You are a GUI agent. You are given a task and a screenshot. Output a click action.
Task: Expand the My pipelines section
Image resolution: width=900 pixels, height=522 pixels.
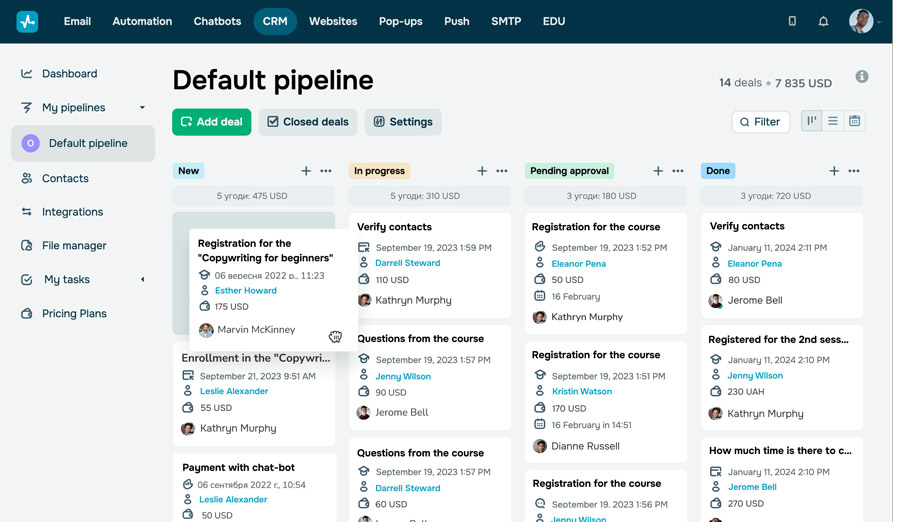[142, 108]
